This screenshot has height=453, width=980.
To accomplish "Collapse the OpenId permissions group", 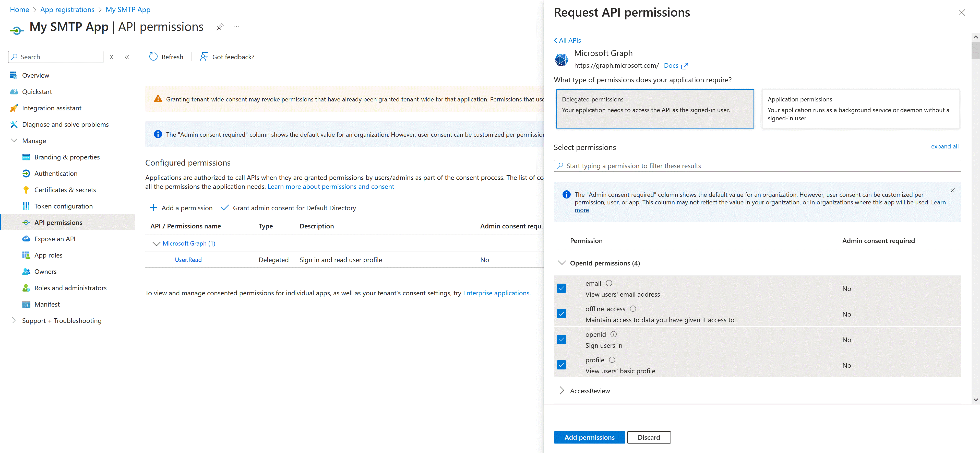I will [561, 263].
